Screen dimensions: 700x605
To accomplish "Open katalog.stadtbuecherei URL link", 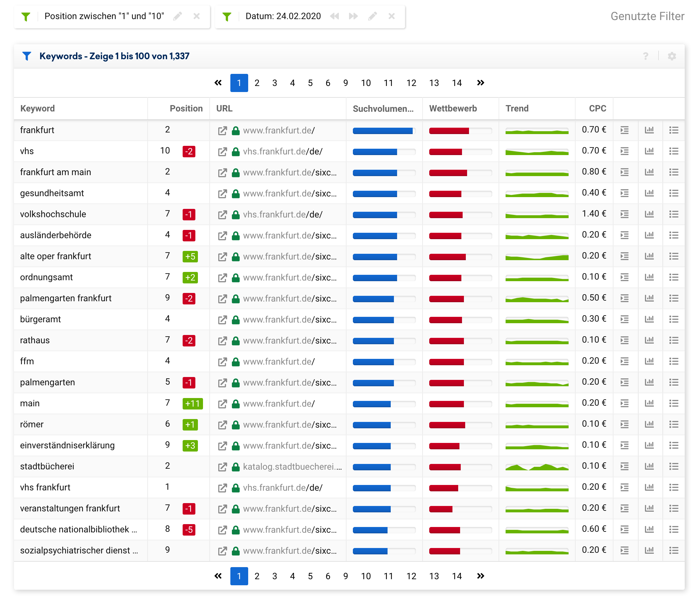I will click(292, 467).
